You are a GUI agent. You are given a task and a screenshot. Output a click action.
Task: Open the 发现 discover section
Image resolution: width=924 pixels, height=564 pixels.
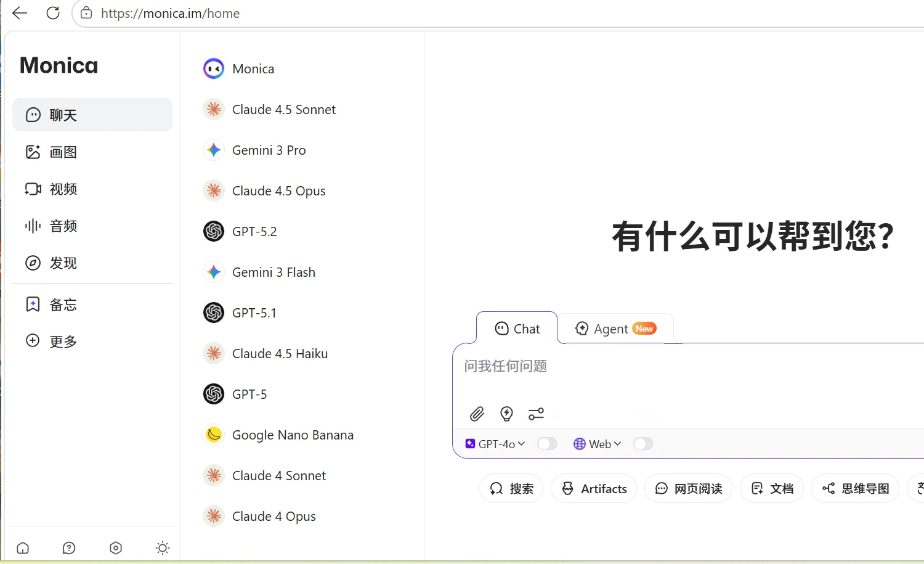click(x=92, y=263)
